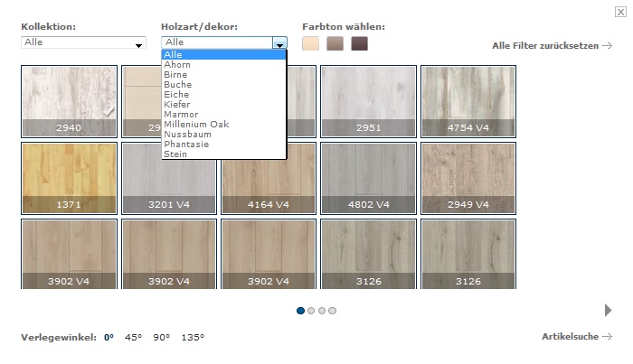Go to fourth pagination dot
The height and width of the screenshot is (364, 633).
(x=332, y=311)
